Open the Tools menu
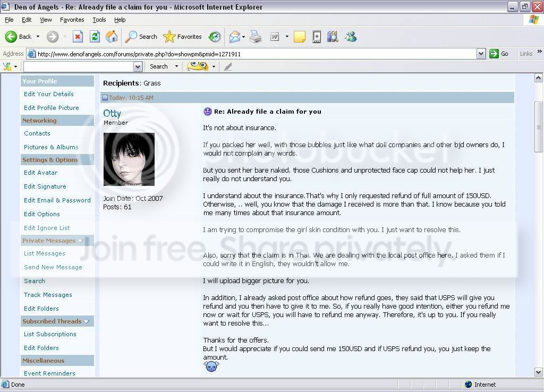This screenshot has height=392, width=544. [99, 20]
